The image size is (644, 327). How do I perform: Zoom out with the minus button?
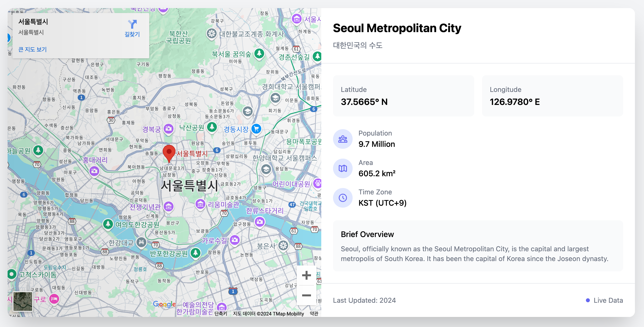point(306,295)
